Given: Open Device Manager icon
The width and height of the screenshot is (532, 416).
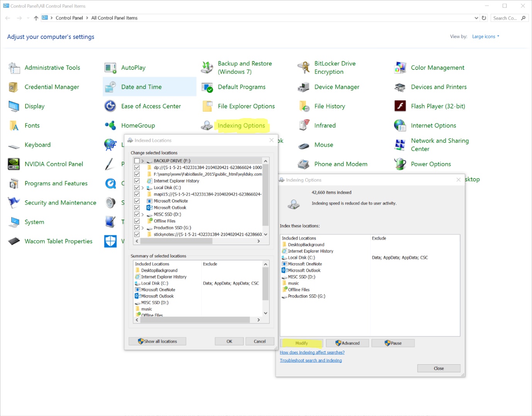Looking at the screenshot, I should pos(304,87).
